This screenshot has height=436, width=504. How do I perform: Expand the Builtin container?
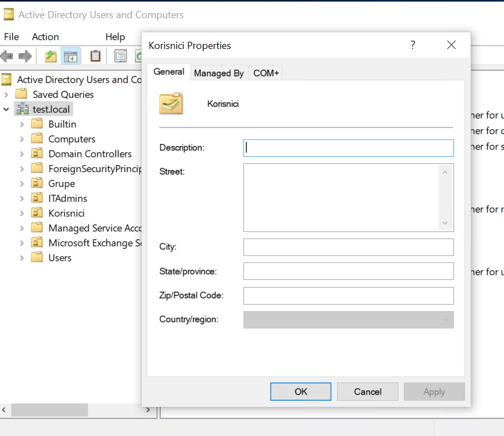pyautogui.click(x=21, y=124)
